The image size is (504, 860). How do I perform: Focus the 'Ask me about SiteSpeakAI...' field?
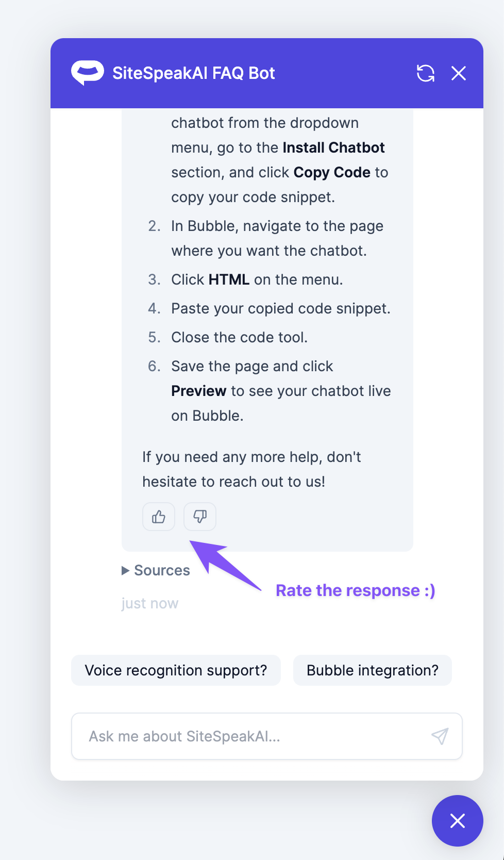pyautogui.click(x=253, y=736)
